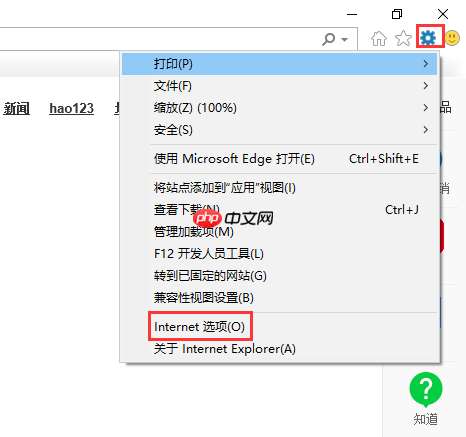Viewport: 466px width, 437px height.
Task: Click the 新闻 link on the page
Action: (x=16, y=108)
